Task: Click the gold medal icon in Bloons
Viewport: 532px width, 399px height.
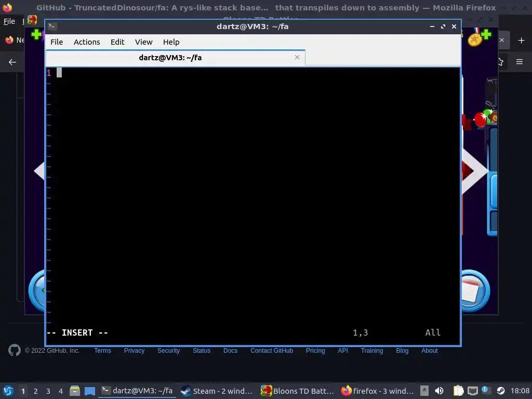Action: [x=475, y=39]
